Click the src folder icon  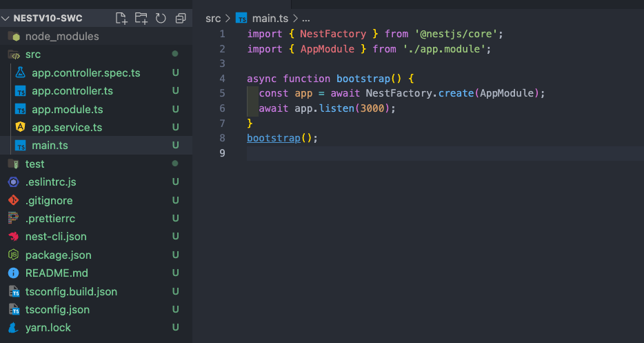point(14,55)
